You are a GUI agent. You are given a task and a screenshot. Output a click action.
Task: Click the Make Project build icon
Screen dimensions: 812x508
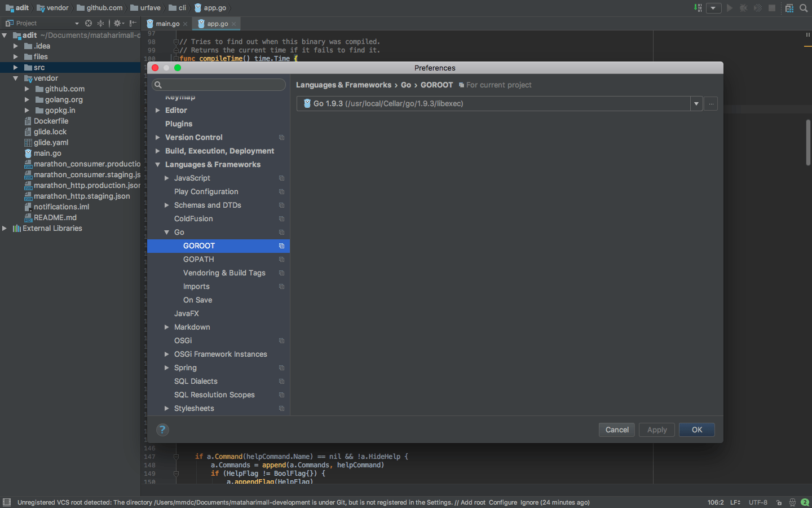(698, 8)
